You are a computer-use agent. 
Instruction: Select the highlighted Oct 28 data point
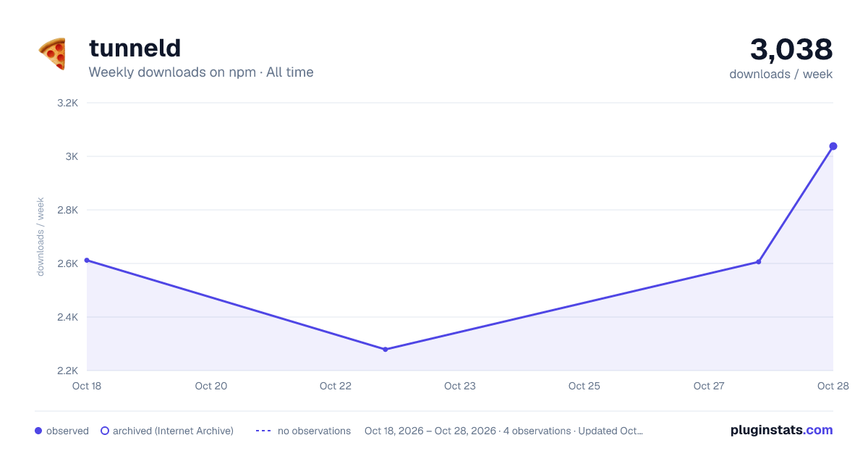833,146
